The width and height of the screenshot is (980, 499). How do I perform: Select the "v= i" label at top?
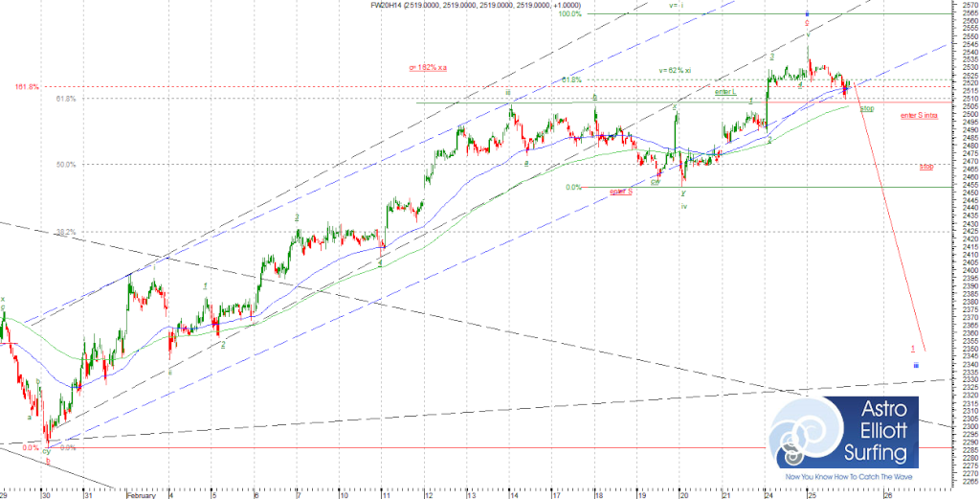point(678,5)
